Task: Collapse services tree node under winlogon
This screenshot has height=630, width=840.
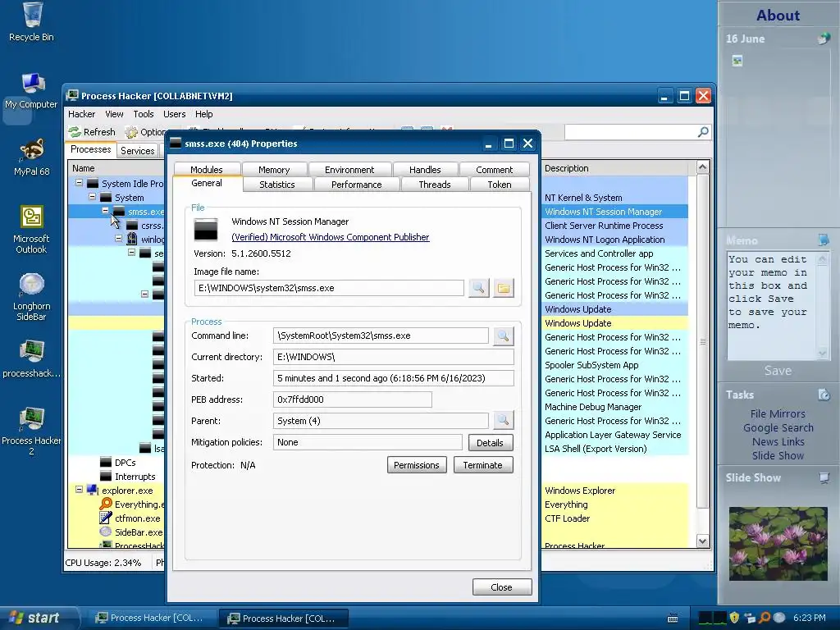Action: 131,253
